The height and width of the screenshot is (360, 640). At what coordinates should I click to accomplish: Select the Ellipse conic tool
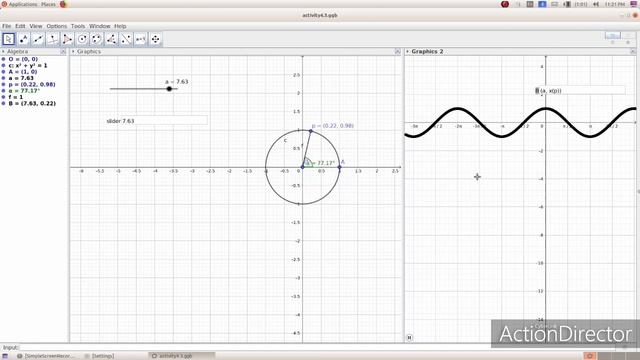[97, 39]
